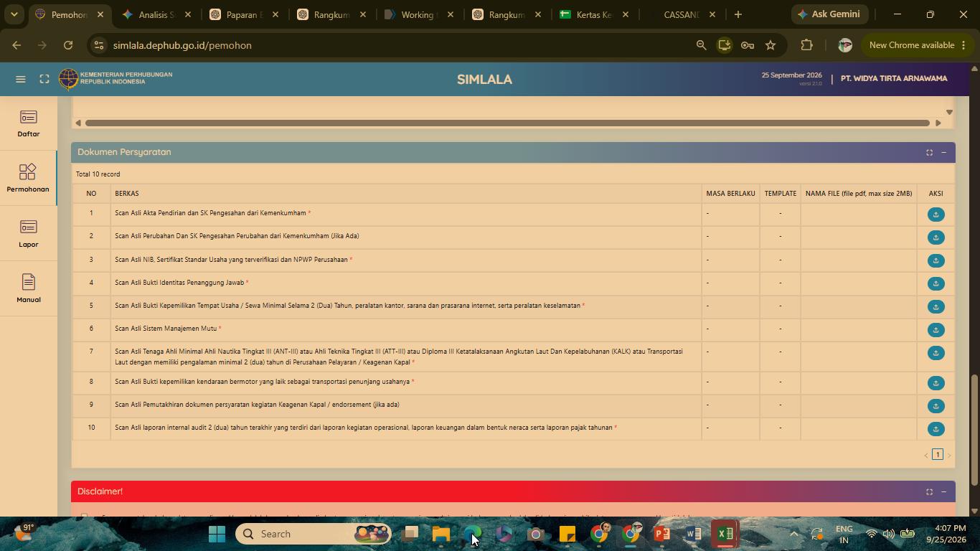Open the Daftar sidebar item
Screen dimensions: 980x551
pyautogui.click(x=29, y=123)
